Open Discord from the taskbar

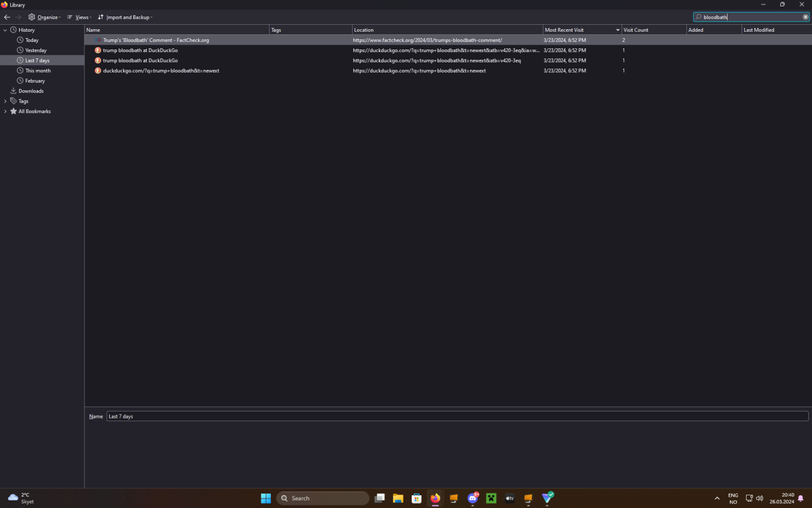[473, 498]
